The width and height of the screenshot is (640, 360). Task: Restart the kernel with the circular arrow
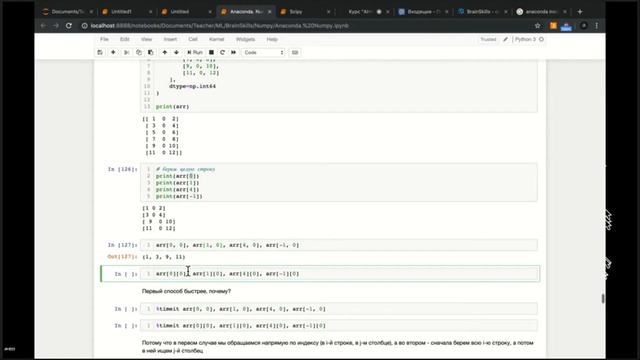point(222,52)
